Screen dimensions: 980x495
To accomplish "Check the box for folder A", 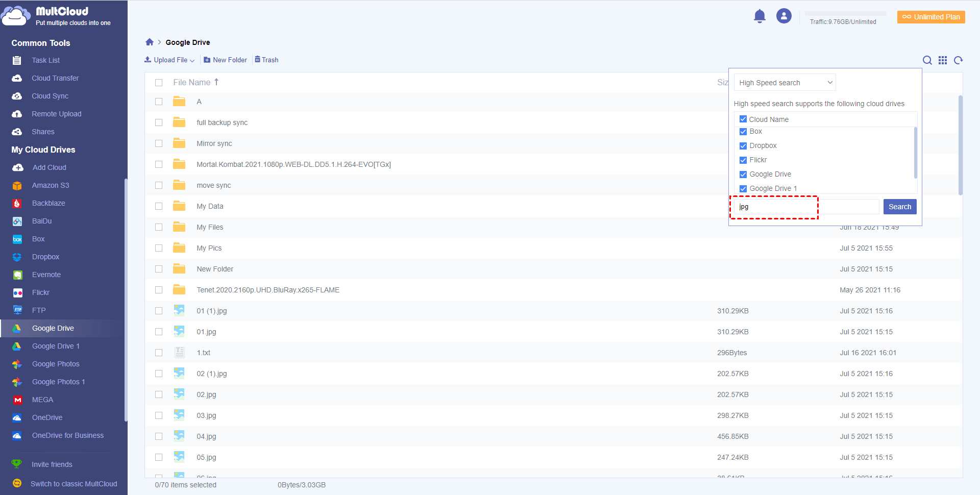I will click(159, 102).
